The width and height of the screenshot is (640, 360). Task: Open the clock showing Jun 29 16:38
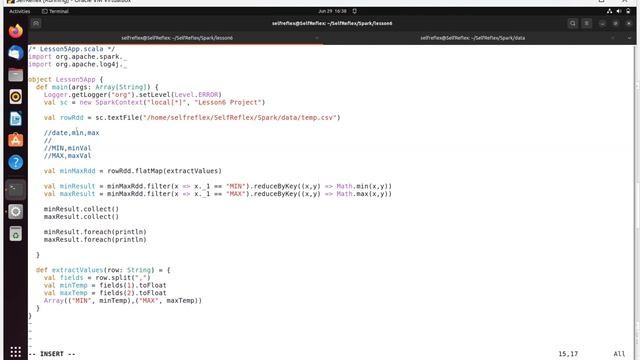tap(332, 11)
